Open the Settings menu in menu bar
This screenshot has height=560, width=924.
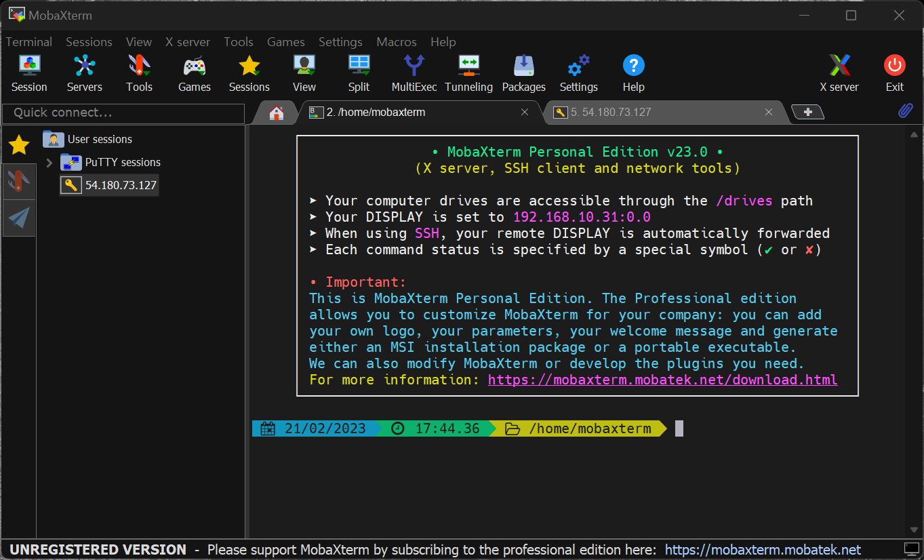pyautogui.click(x=340, y=42)
